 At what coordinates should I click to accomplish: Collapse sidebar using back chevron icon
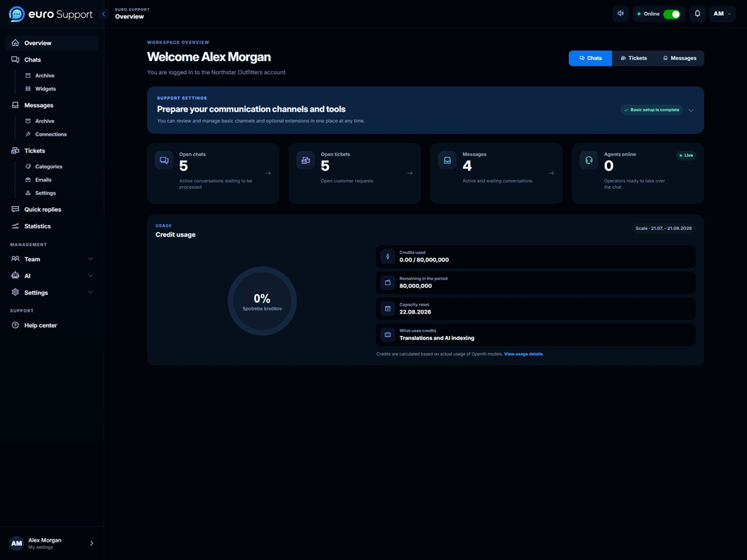[x=104, y=14]
